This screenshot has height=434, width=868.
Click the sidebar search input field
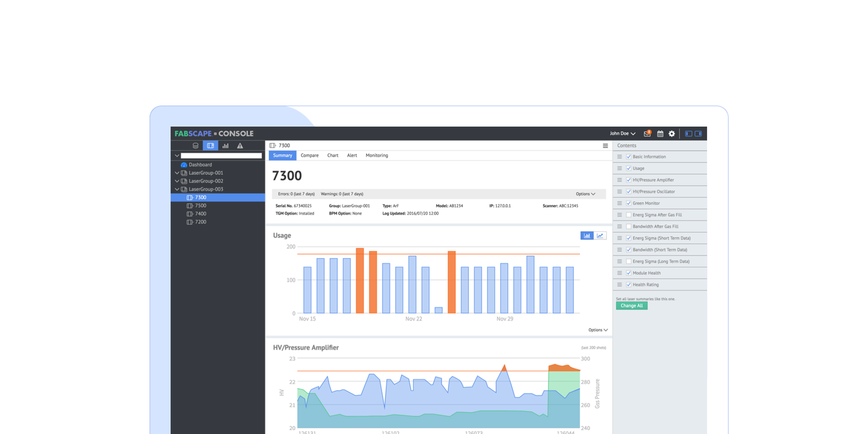(x=221, y=156)
